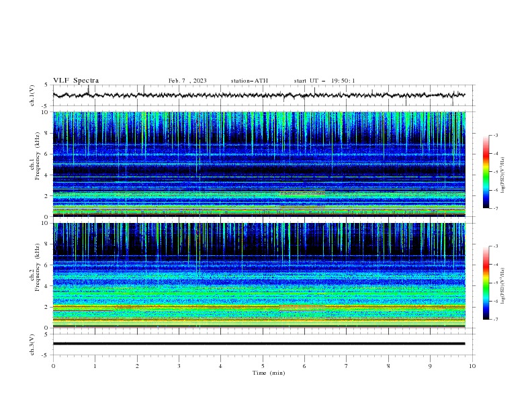Click the ch.2 frequency tick label "4"
Image resolution: width=532 pixels, height=411 pixels.
[47, 286]
